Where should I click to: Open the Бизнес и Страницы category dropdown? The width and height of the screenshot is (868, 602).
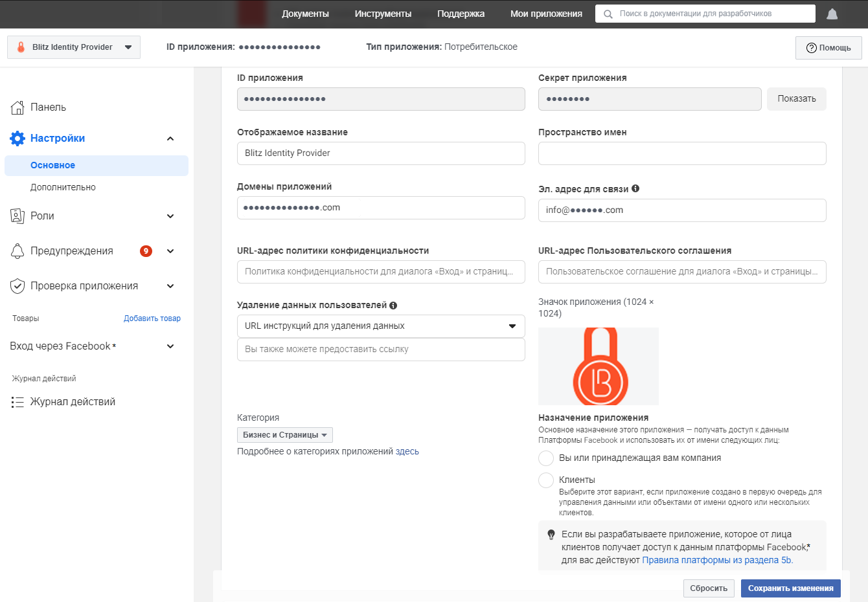point(284,435)
